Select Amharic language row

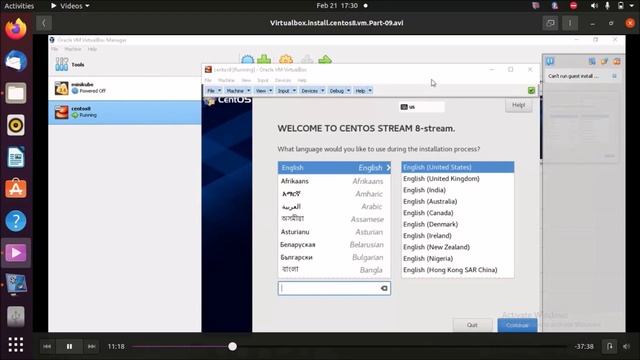tap(334, 194)
